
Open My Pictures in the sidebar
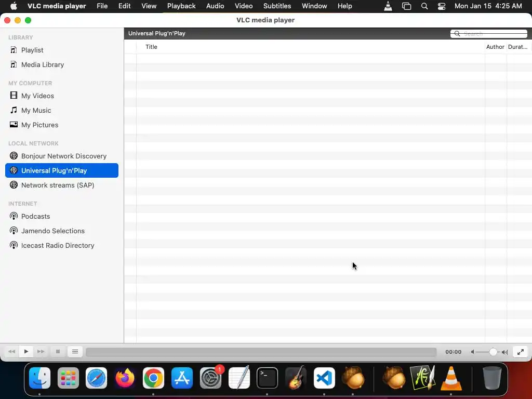click(x=39, y=125)
